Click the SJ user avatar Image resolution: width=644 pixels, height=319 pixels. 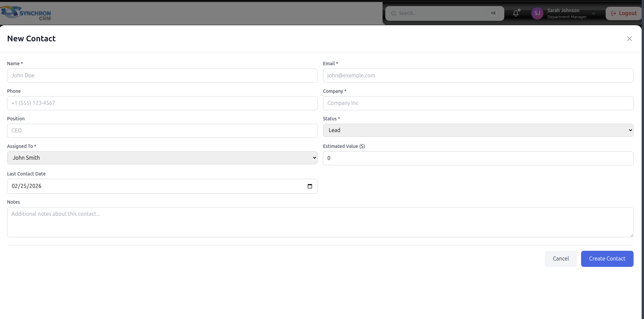click(x=537, y=13)
